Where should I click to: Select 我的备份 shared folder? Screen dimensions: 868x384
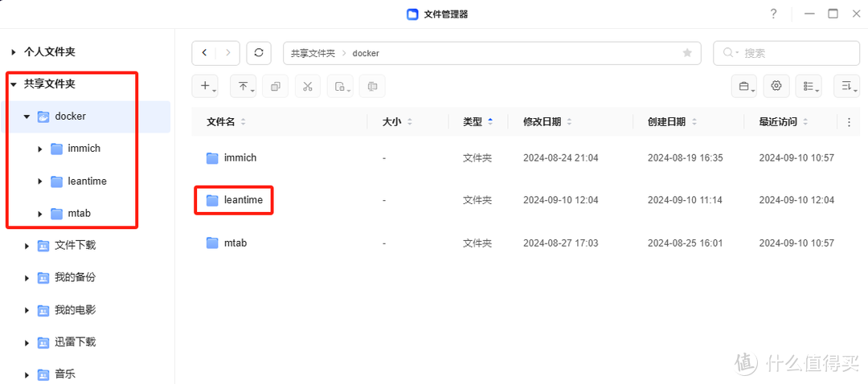(76, 277)
